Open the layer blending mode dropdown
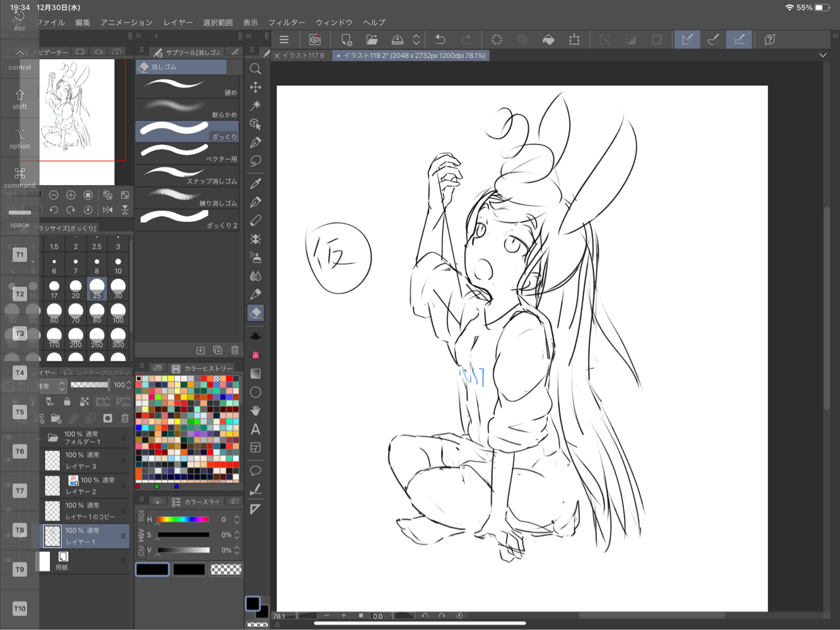 tap(51, 386)
